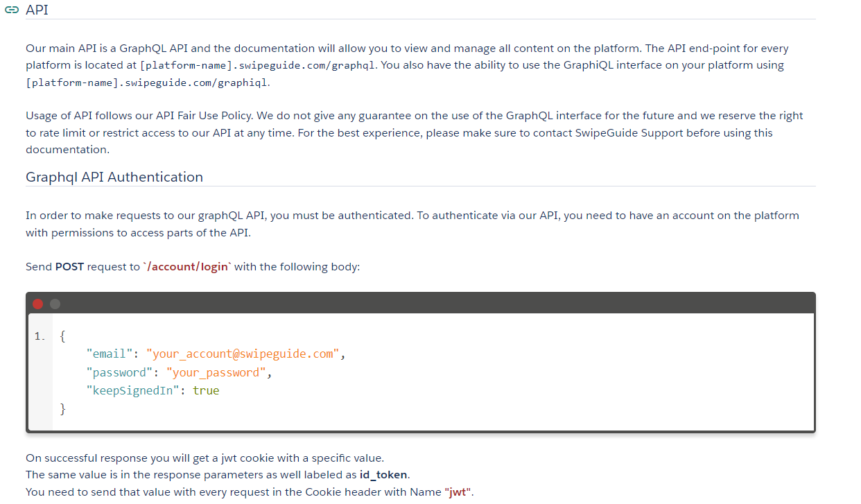Image resolution: width=861 pixels, height=504 pixels.
Task: Click the red dot on code block header
Action: [37, 304]
